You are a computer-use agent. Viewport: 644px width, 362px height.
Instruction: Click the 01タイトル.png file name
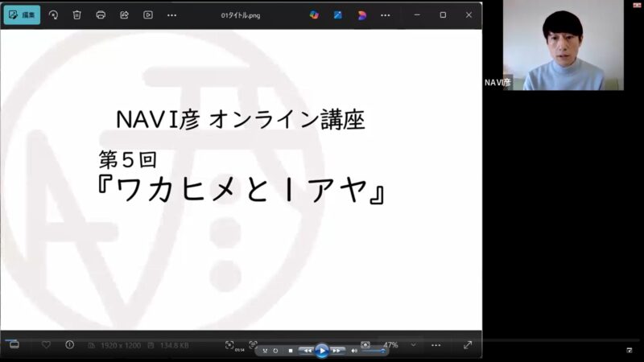click(241, 15)
